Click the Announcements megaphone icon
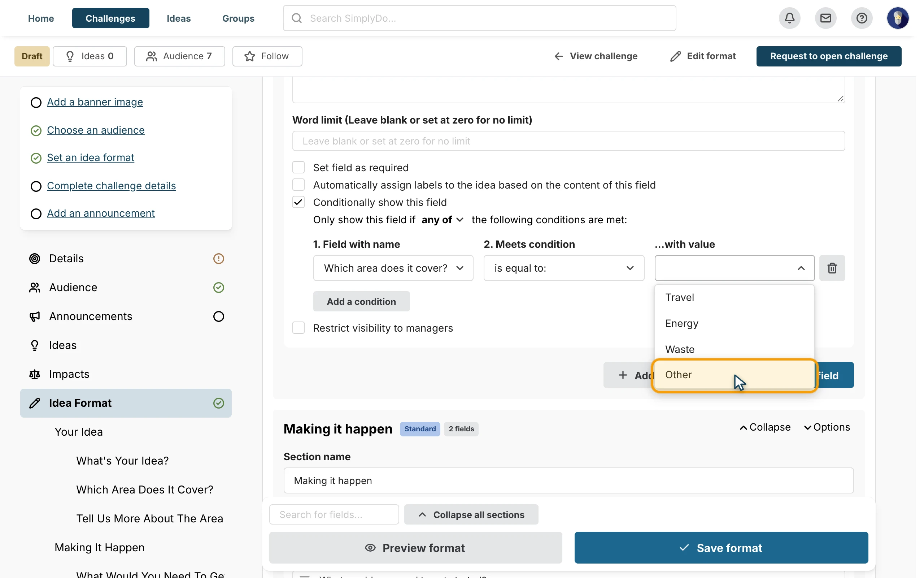Viewport: 924px width, 578px height. click(x=35, y=316)
